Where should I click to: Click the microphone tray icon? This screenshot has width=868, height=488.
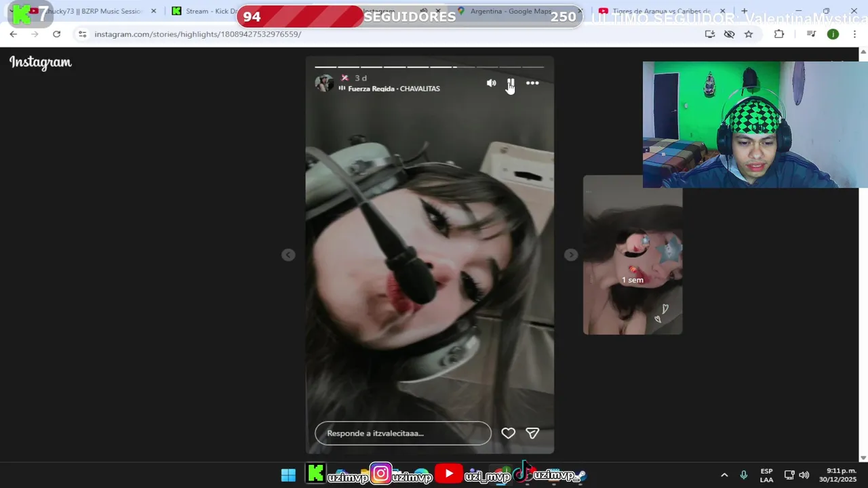[744, 475]
